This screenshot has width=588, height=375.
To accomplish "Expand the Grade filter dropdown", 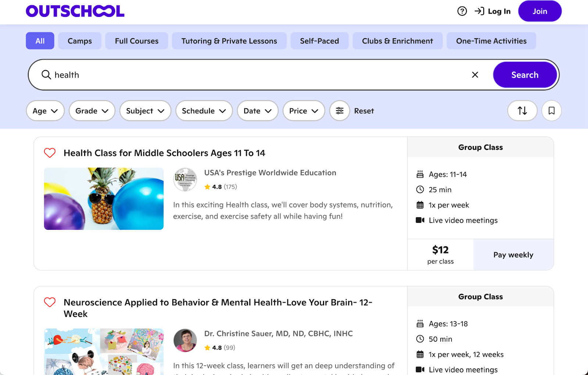I will (92, 111).
